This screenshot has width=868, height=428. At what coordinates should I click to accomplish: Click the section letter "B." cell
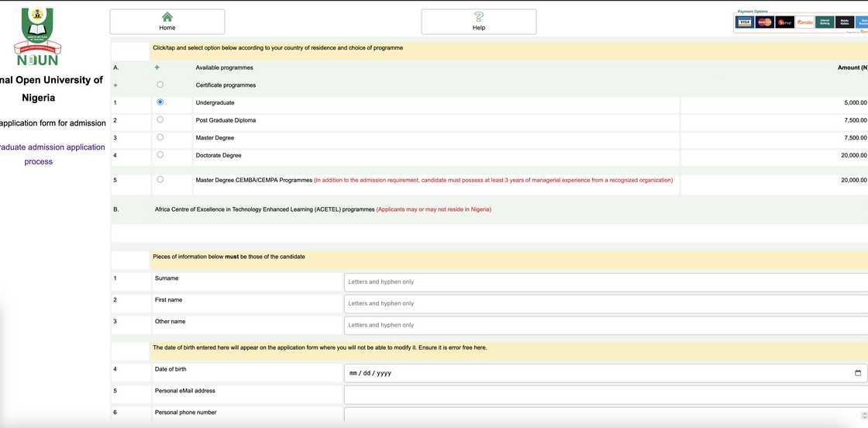(115, 209)
